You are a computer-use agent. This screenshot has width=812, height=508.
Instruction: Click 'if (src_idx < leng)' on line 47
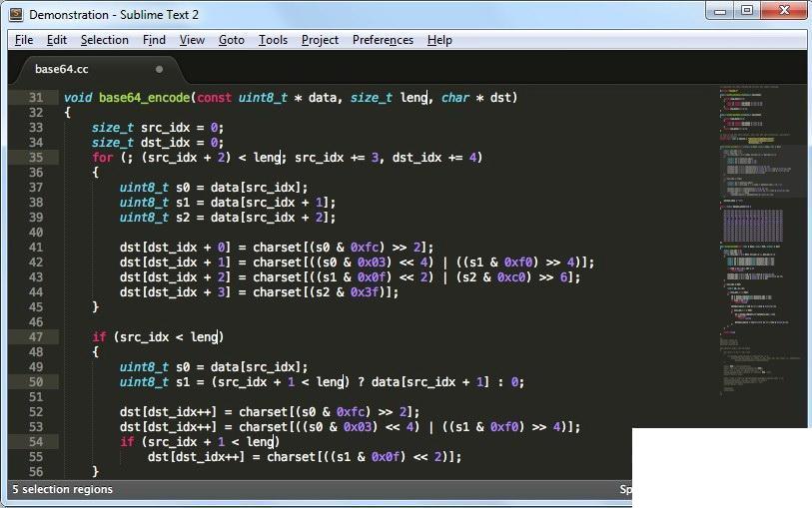(x=158, y=336)
